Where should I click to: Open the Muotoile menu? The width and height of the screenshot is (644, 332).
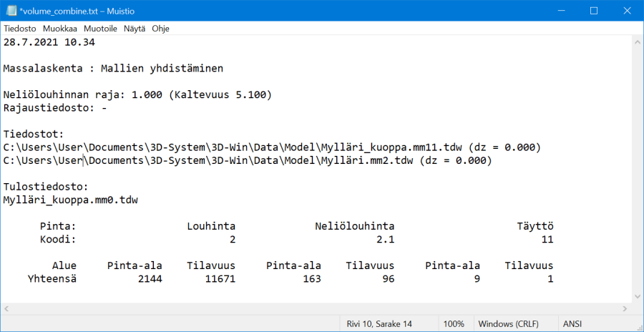[100, 29]
